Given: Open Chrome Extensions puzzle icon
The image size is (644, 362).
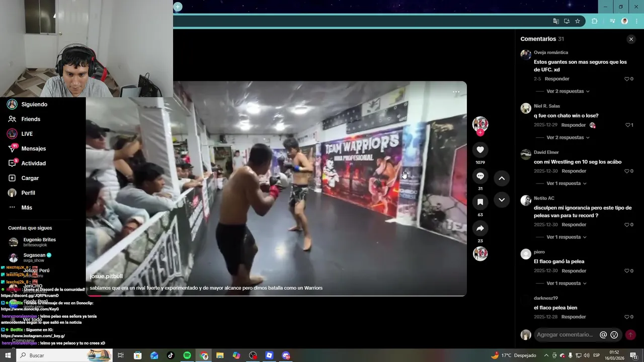Looking at the screenshot, I should click(x=594, y=21).
